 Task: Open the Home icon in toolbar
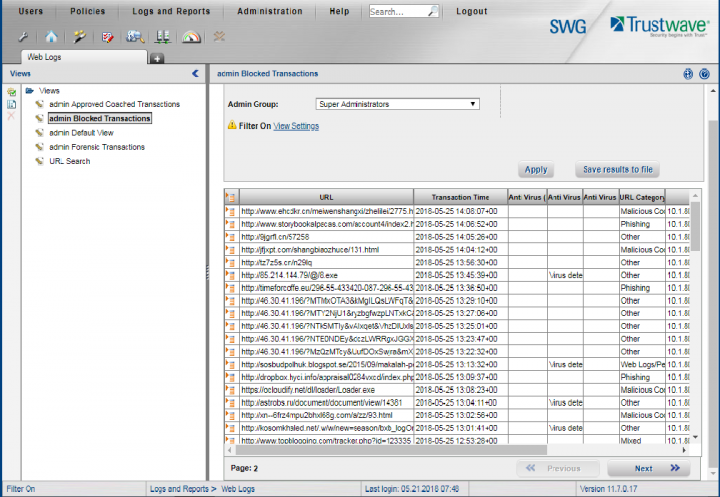[x=51, y=37]
